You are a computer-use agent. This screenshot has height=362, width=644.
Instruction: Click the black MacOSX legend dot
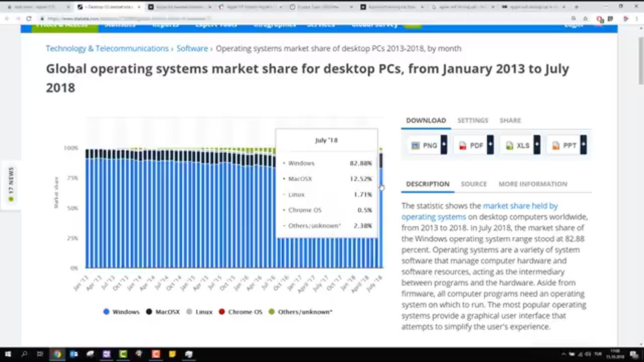coord(149,312)
